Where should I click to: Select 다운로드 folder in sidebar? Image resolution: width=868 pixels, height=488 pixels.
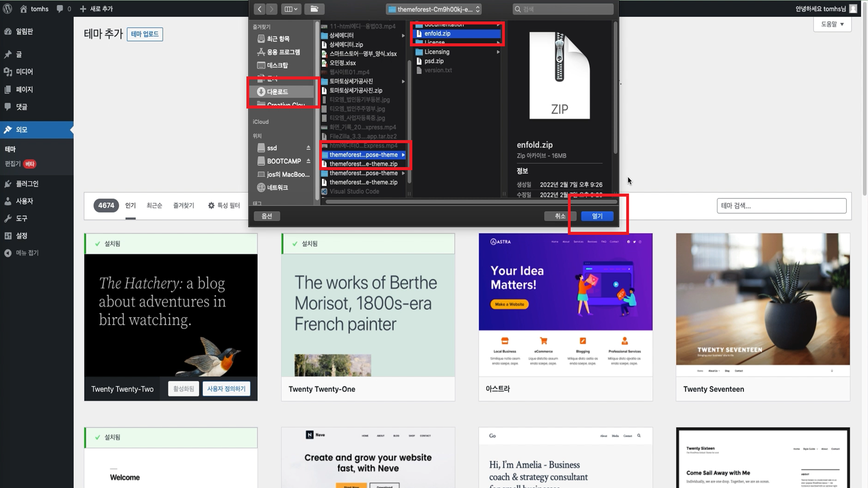click(x=282, y=92)
